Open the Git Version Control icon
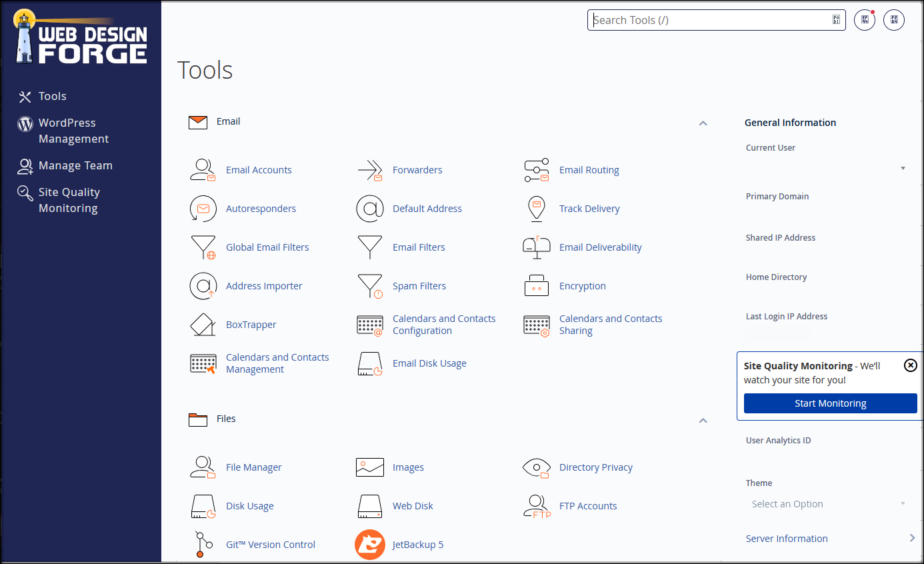Image resolution: width=924 pixels, height=564 pixels. [x=203, y=545]
